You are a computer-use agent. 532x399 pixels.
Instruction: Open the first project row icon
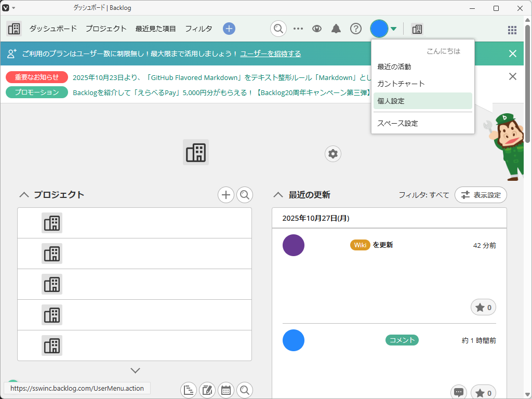click(52, 223)
